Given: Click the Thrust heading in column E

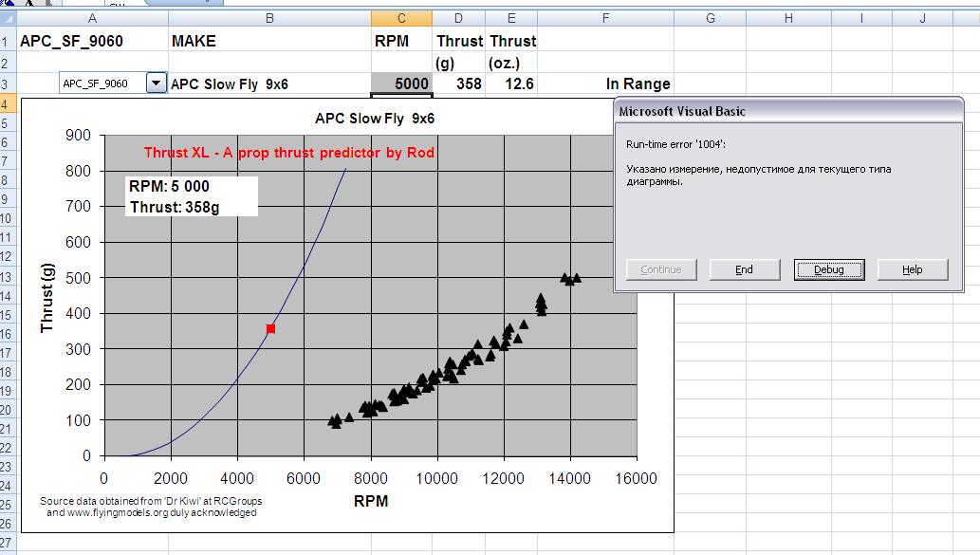Looking at the screenshot, I should (511, 41).
